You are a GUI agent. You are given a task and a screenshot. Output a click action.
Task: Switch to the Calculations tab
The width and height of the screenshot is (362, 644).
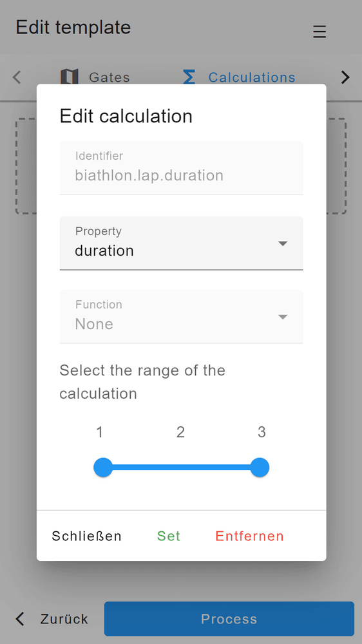point(239,77)
